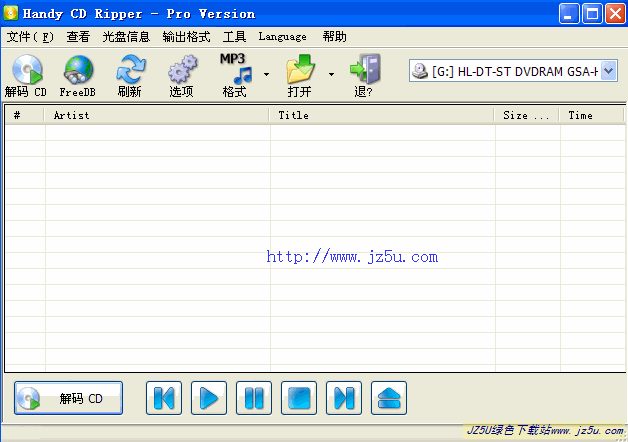Image resolution: width=628 pixels, height=442 pixels.
Task: Click the 退? exit door icon
Action: 364,75
